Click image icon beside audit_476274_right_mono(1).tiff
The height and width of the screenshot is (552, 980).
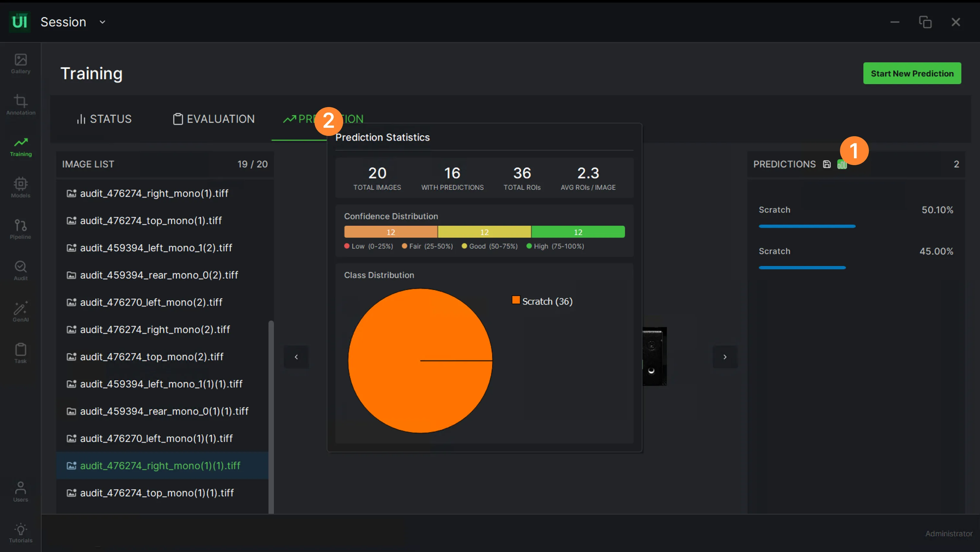[x=72, y=193]
